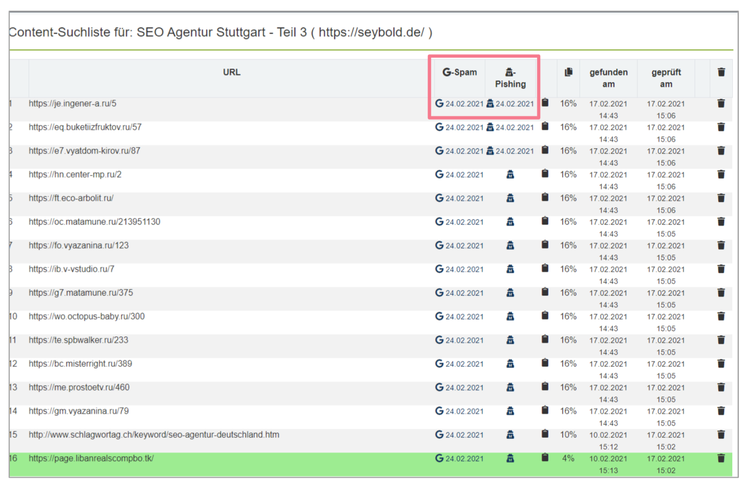Click the clipboard icon for oc.matamune.ru row
Screen dimensions: 750x486
click(x=545, y=221)
